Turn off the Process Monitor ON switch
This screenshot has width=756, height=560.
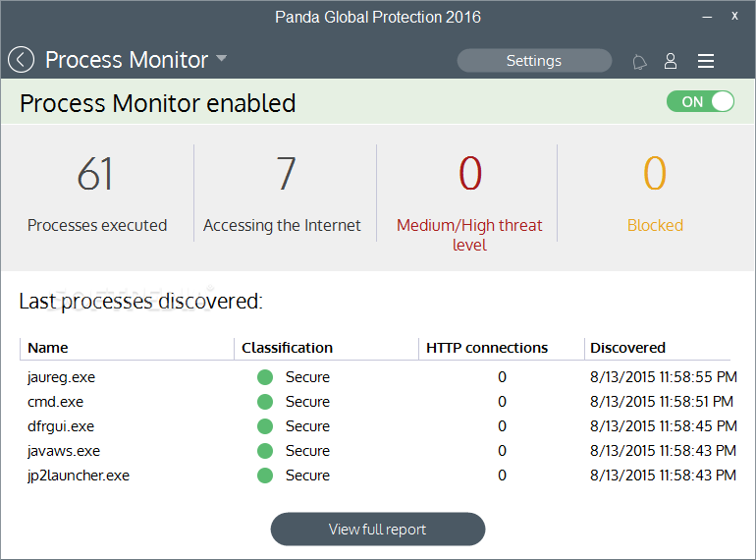pyautogui.click(x=700, y=102)
